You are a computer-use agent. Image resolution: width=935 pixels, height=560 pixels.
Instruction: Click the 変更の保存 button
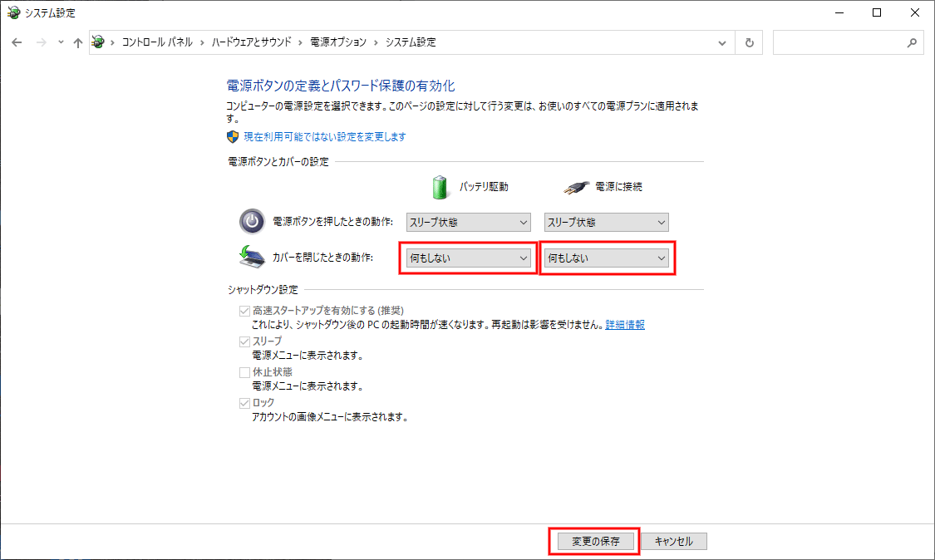click(593, 541)
